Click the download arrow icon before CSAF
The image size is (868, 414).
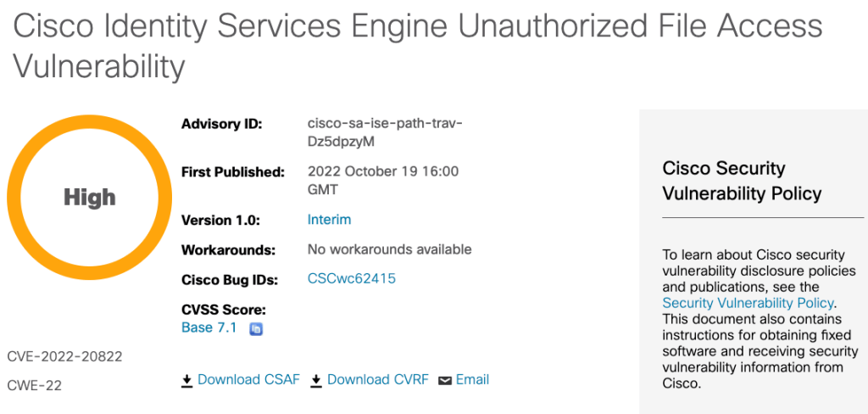[187, 380]
